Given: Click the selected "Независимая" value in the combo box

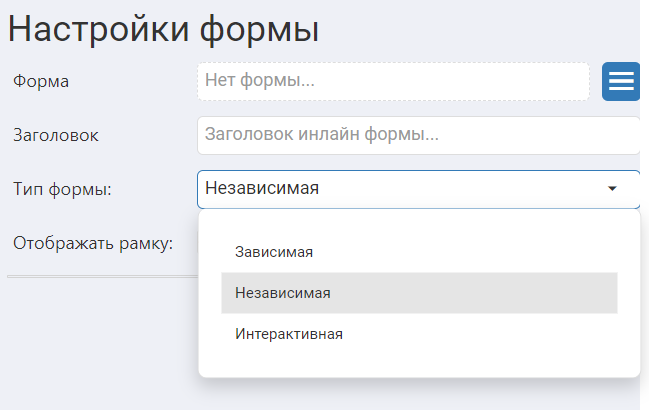Looking at the screenshot, I should 262,188.
